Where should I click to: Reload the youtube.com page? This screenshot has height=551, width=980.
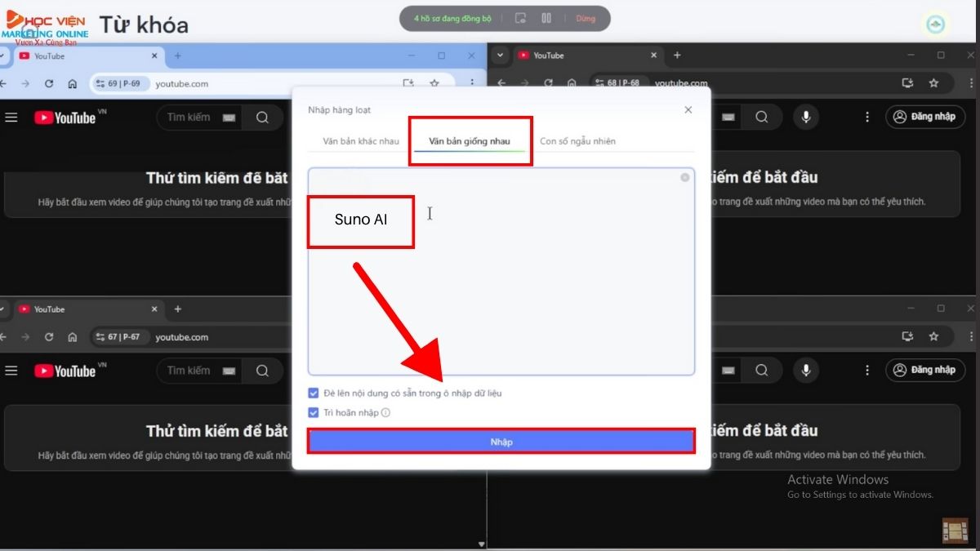coord(49,82)
